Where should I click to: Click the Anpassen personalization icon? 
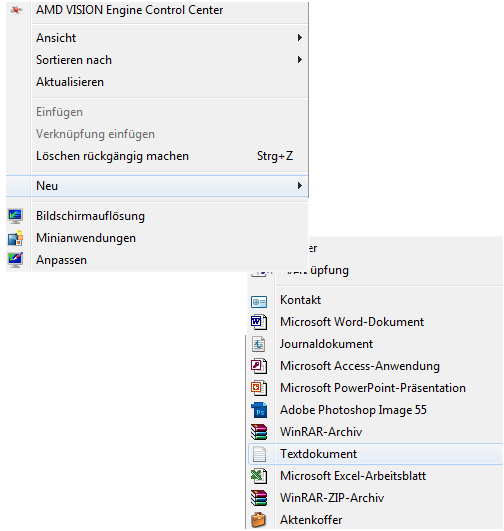coord(15,260)
